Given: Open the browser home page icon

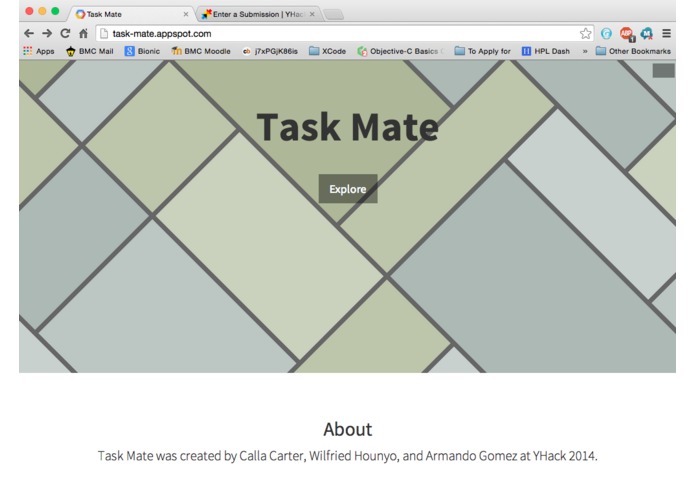Looking at the screenshot, I should click(83, 33).
